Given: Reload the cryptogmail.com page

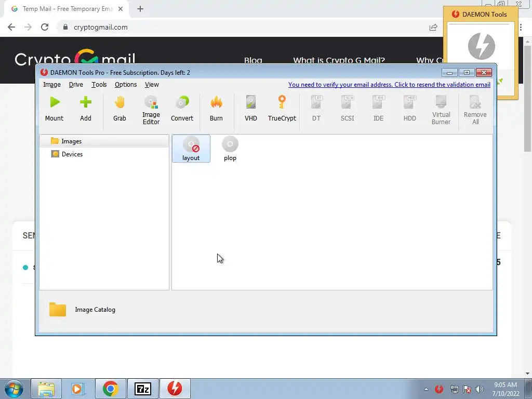Looking at the screenshot, I should coord(45,27).
